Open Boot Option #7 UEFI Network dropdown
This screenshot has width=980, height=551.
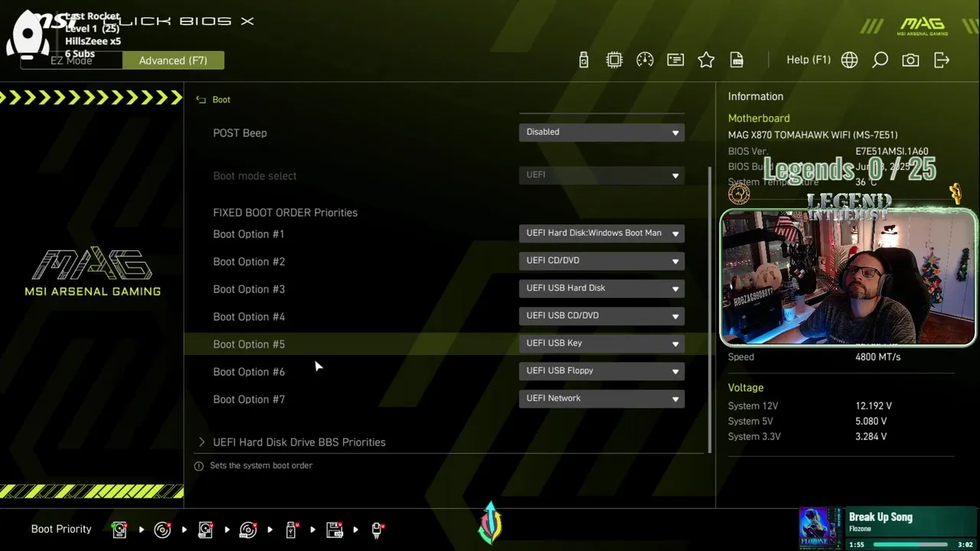[602, 398]
